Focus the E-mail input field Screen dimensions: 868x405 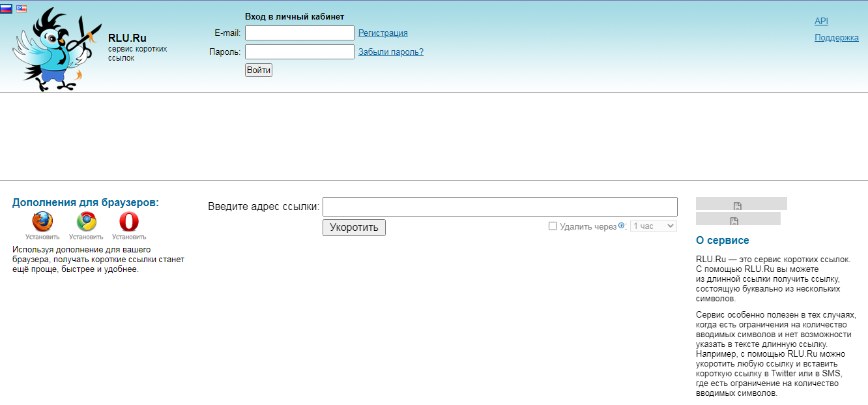click(300, 33)
